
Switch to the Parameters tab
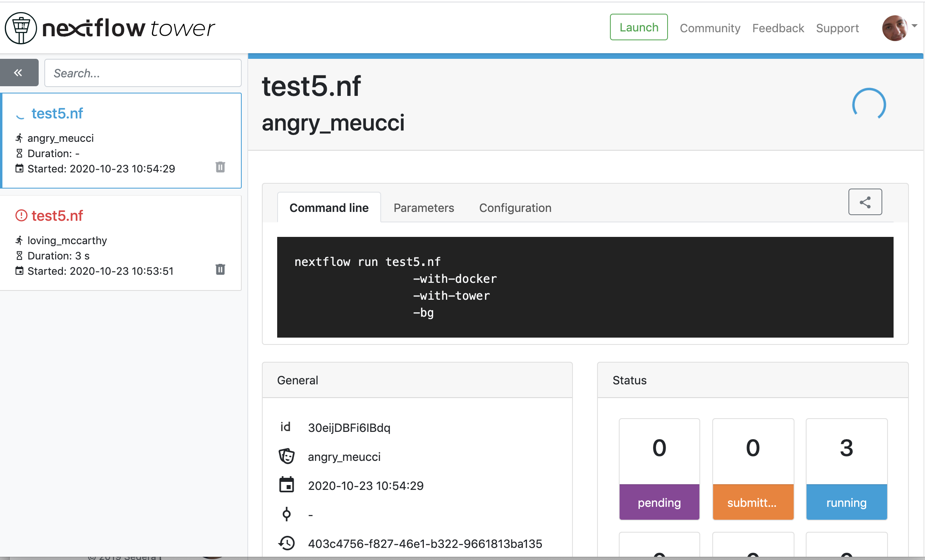424,208
